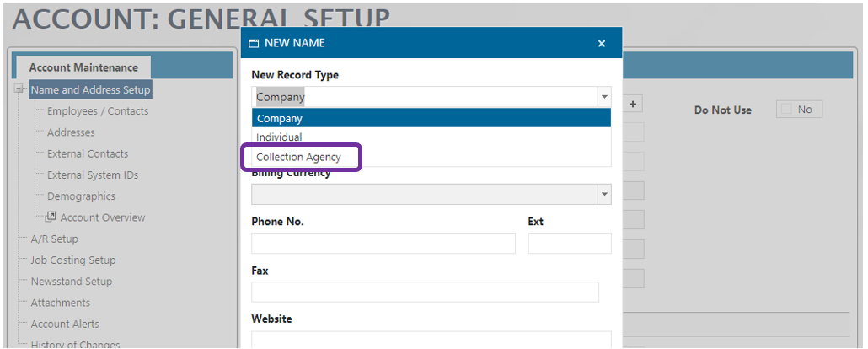Viewport: 868px width, 349px height.
Task: Toggle the Do Not Use checkbox
Action: click(x=786, y=110)
